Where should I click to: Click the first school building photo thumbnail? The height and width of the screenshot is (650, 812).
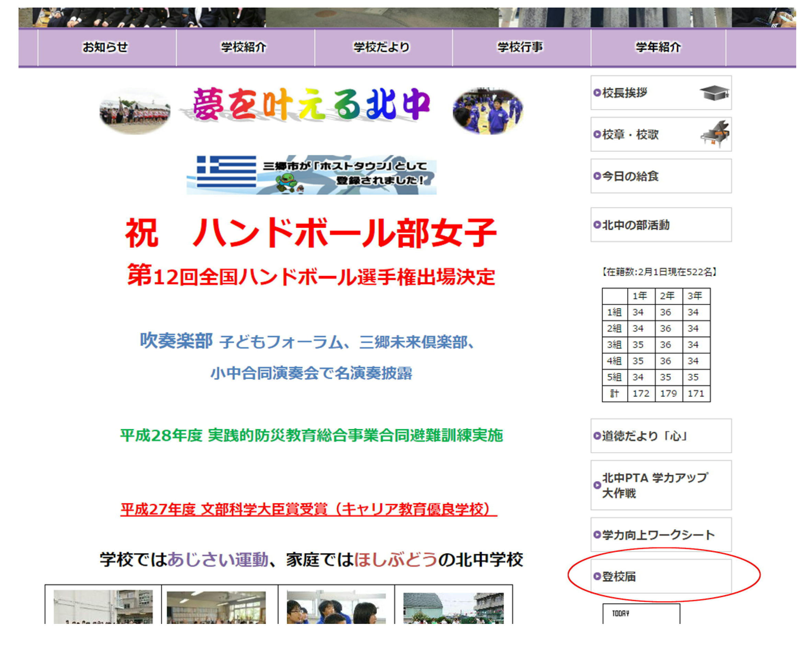(103, 607)
